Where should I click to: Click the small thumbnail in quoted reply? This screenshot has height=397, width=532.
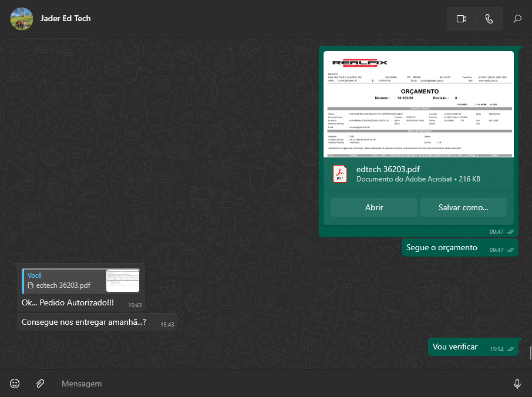123,281
